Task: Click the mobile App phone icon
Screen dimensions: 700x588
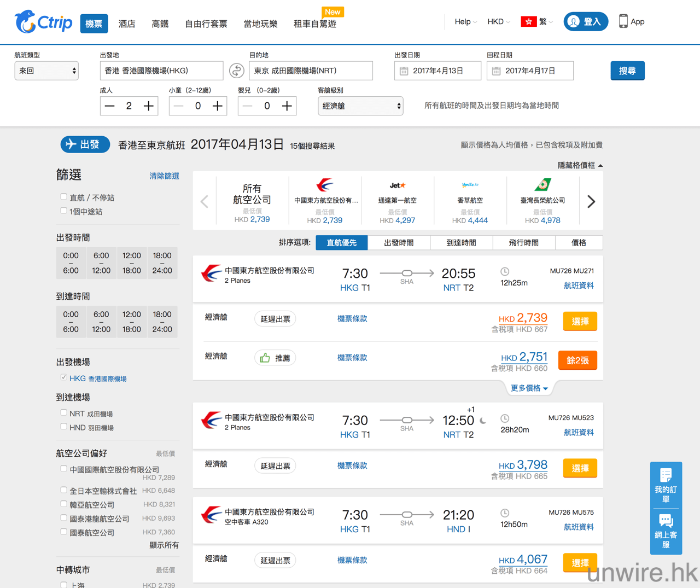Action: (x=623, y=21)
